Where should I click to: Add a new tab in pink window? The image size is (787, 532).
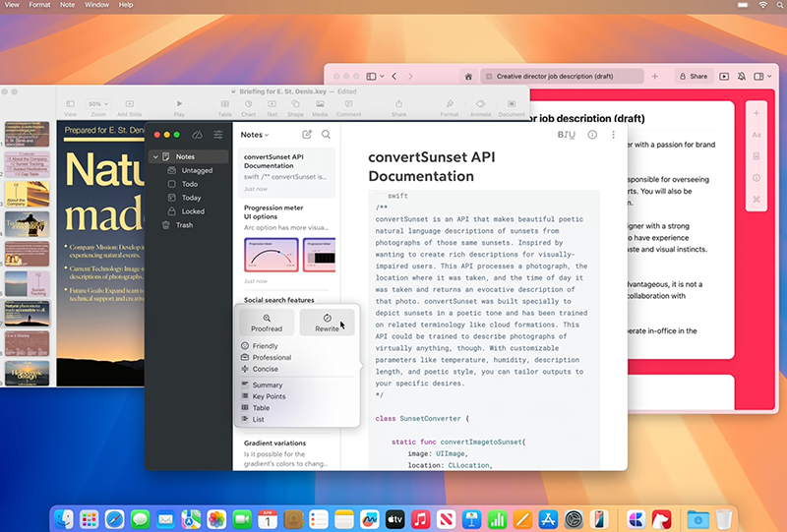coord(654,77)
